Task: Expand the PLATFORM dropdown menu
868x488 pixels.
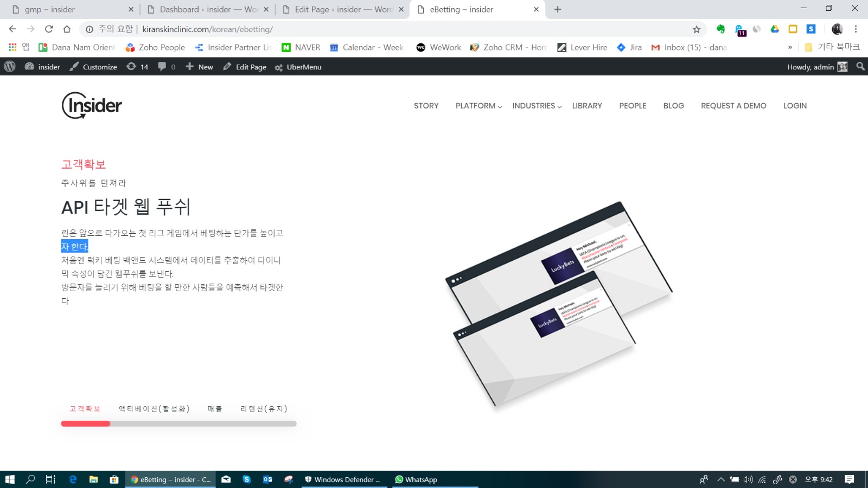Action: click(478, 106)
